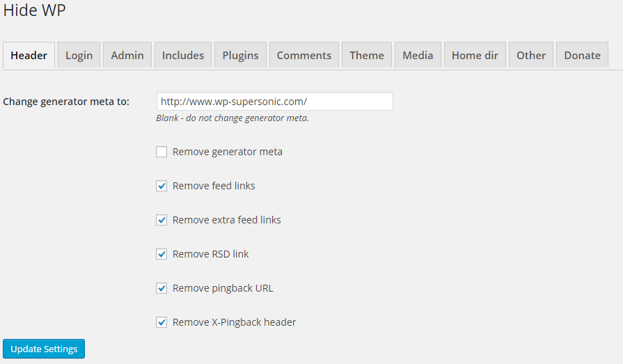Open the Includes tab
This screenshot has height=364, width=623.
183,55
